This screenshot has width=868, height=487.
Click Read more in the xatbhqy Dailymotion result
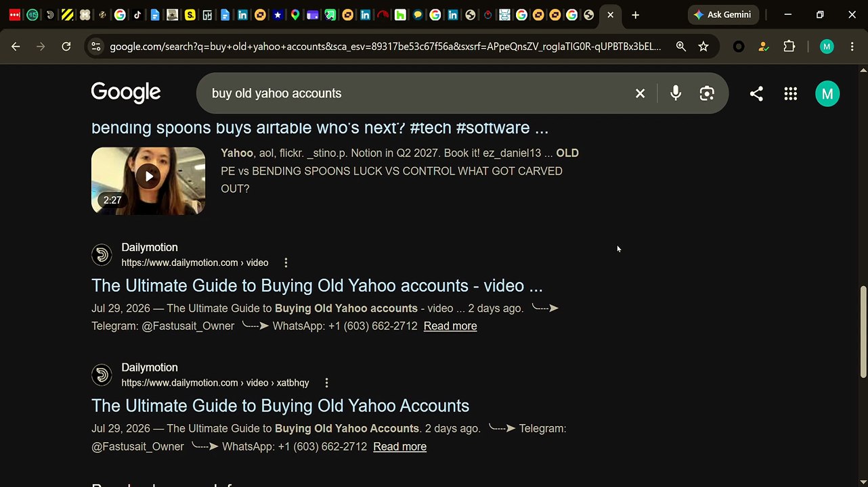[399, 446]
